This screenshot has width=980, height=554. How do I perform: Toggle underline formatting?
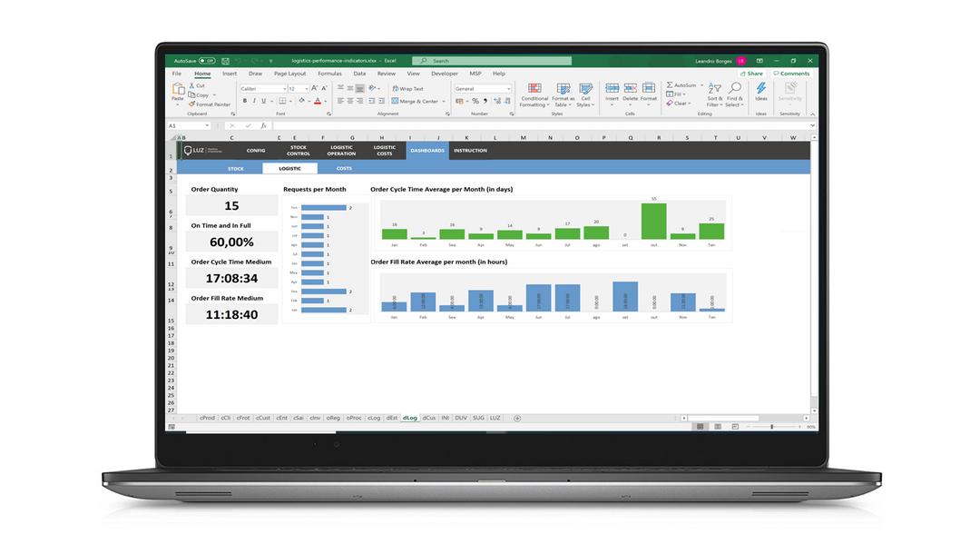[x=262, y=100]
